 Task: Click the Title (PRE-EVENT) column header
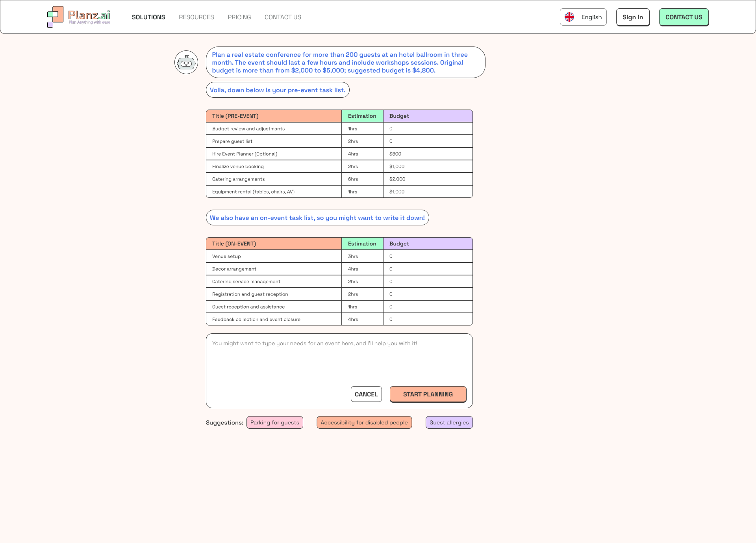coord(274,116)
